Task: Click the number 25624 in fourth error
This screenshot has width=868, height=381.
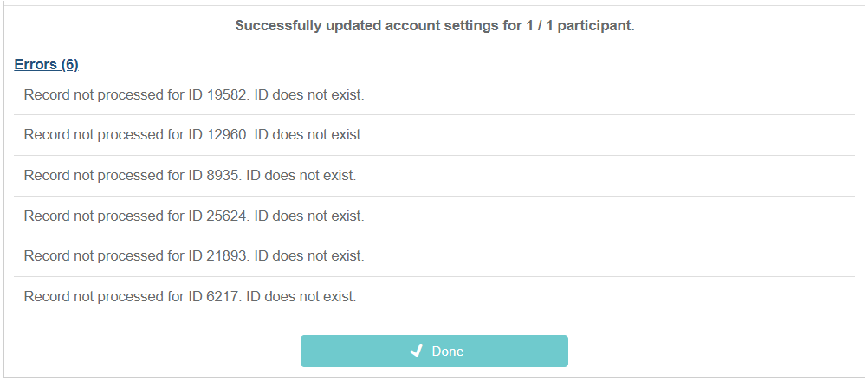Action: click(228, 216)
